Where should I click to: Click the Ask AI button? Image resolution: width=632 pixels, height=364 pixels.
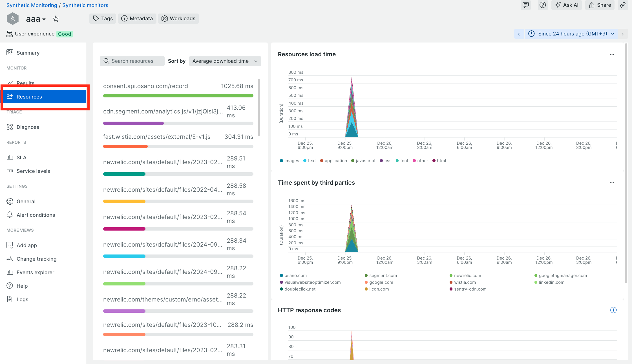click(x=566, y=5)
